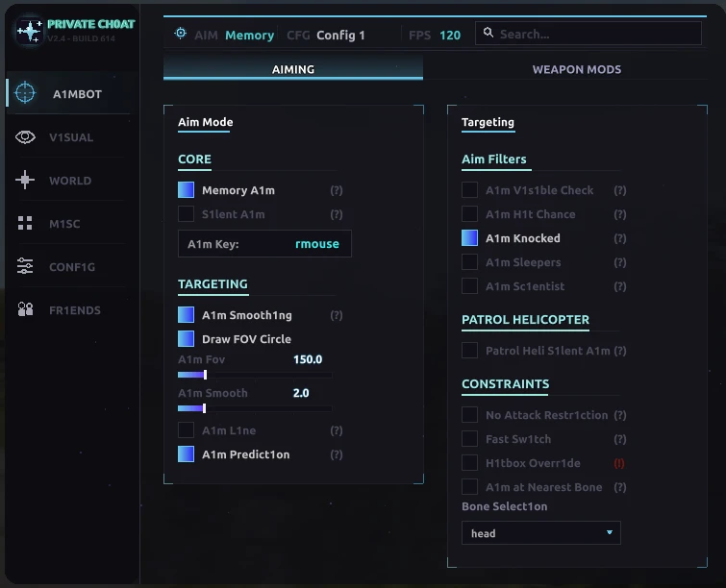This screenshot has width=726, height=588.
Task: Enable the A1m L1ne checkbox
Action: pos(187,429)
